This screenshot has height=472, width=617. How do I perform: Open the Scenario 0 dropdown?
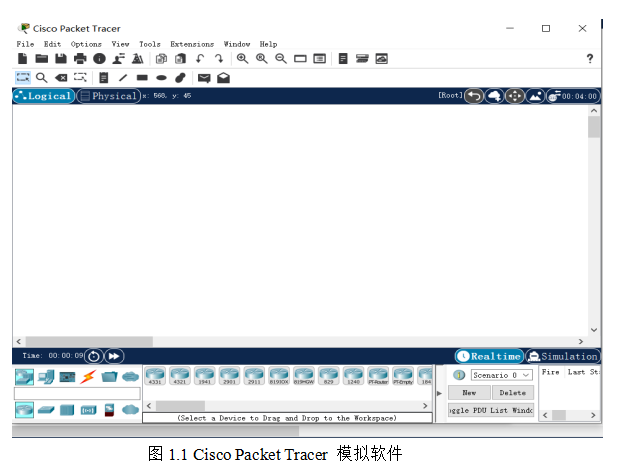click(x=502, y=375)
